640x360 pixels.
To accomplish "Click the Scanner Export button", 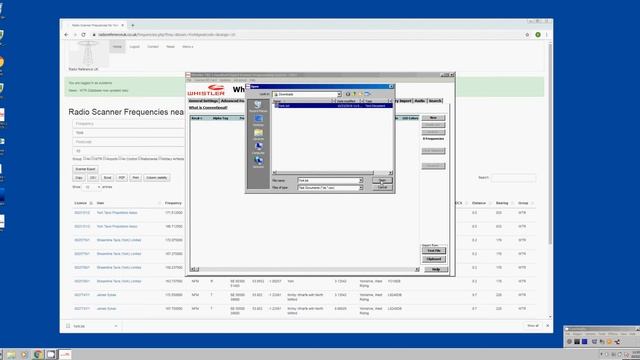I will [x=85, y=169].
